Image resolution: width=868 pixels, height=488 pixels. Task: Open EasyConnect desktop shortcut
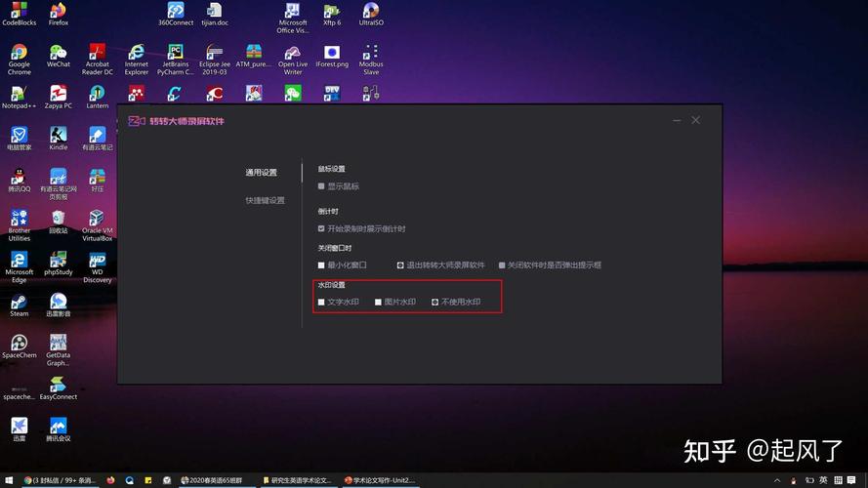coord(59,387)
